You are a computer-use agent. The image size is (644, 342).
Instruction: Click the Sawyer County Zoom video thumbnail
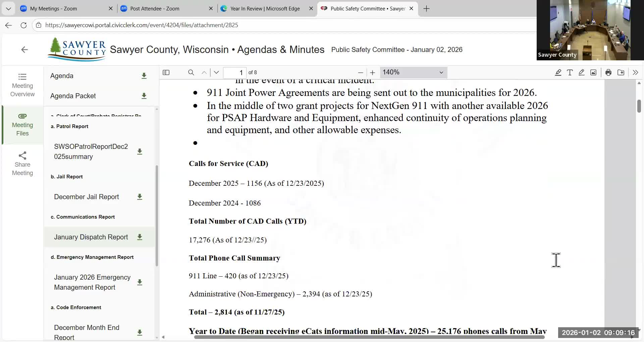tap(590, 30)
